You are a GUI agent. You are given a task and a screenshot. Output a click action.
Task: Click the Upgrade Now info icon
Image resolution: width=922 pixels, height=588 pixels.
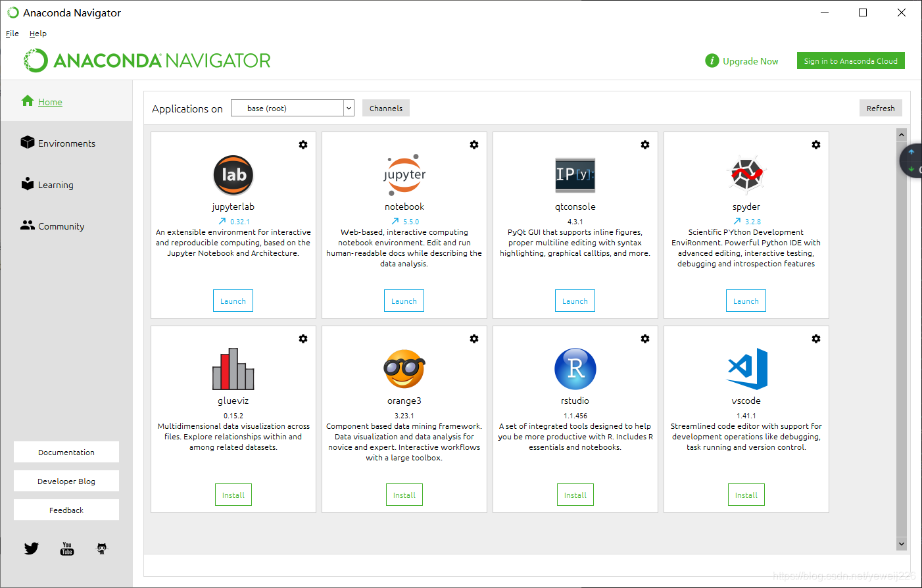pyautogui.click(x=712, y=61)
